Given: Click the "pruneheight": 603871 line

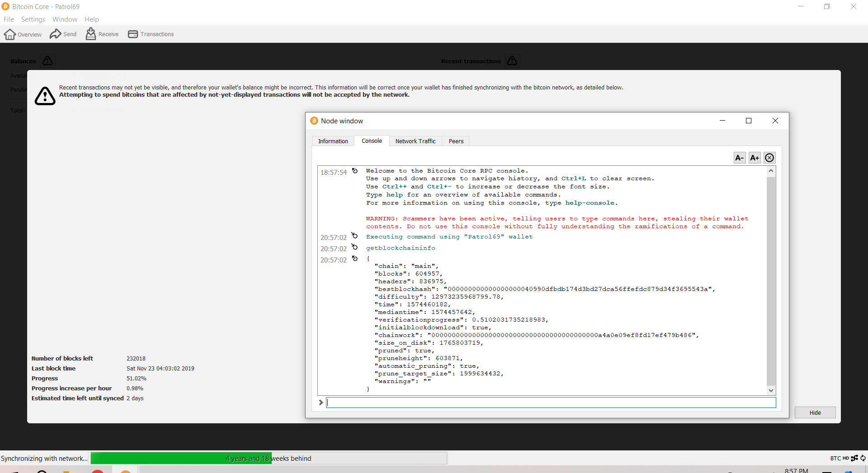Looking at the screenshot, I should coord(419,358).
